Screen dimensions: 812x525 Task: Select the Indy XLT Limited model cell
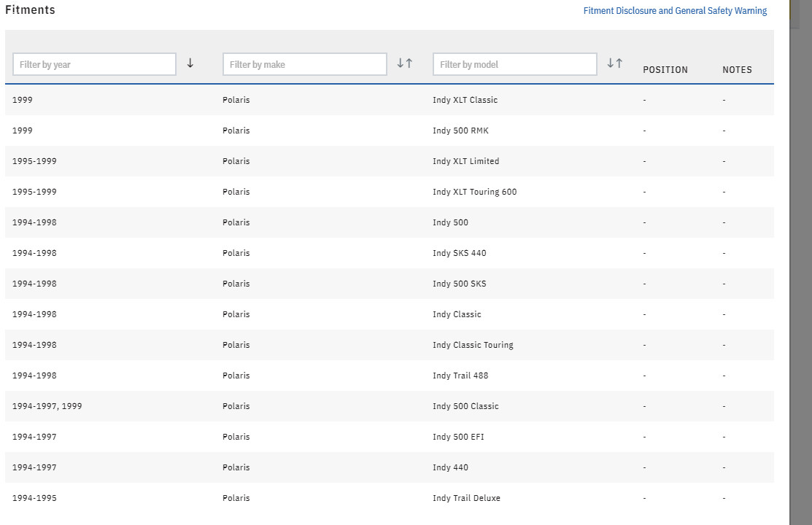click(466, 161)
